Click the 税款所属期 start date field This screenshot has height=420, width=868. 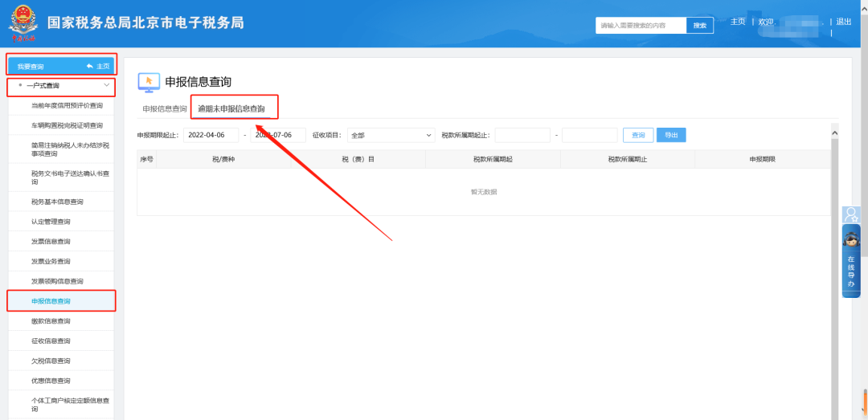coord(522,135)
